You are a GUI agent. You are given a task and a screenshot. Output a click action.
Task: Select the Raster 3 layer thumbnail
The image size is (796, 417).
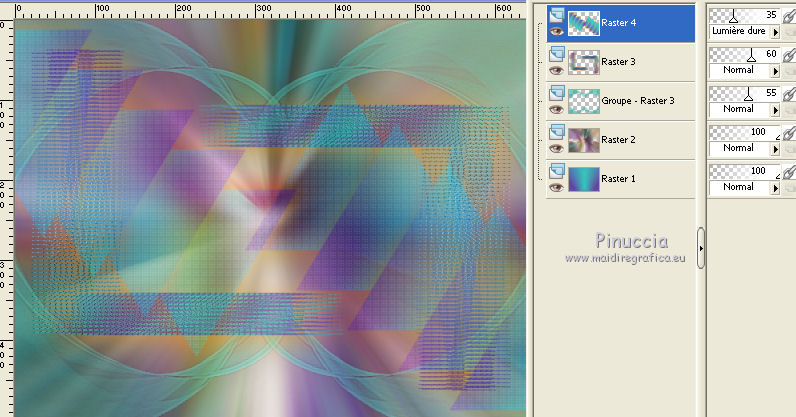click(583, 62)
